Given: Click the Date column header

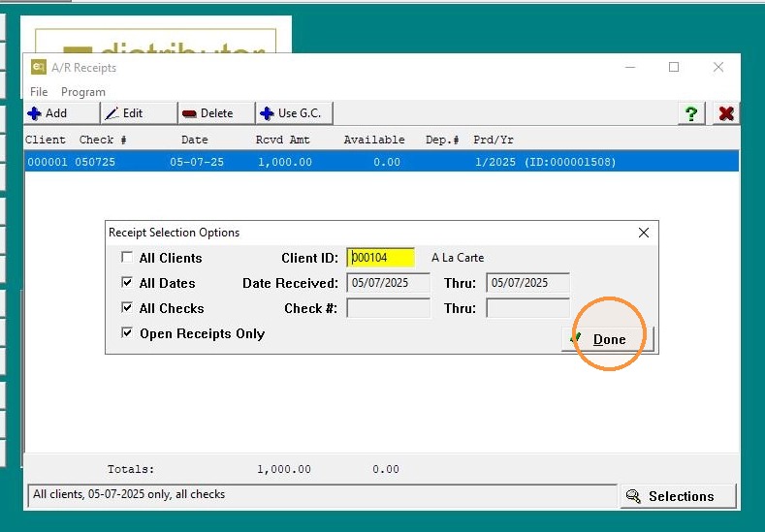Looking at the screenshot, I should coord(195,140).
